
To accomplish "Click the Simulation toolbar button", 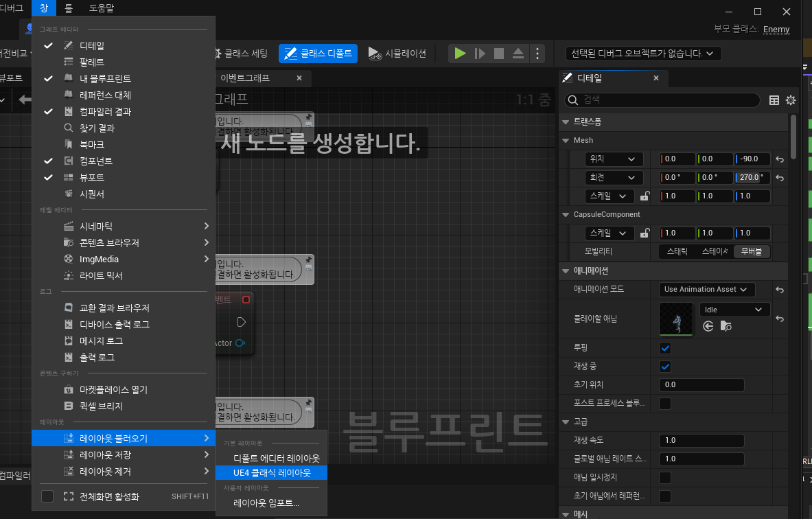I will tap(397, 54).
